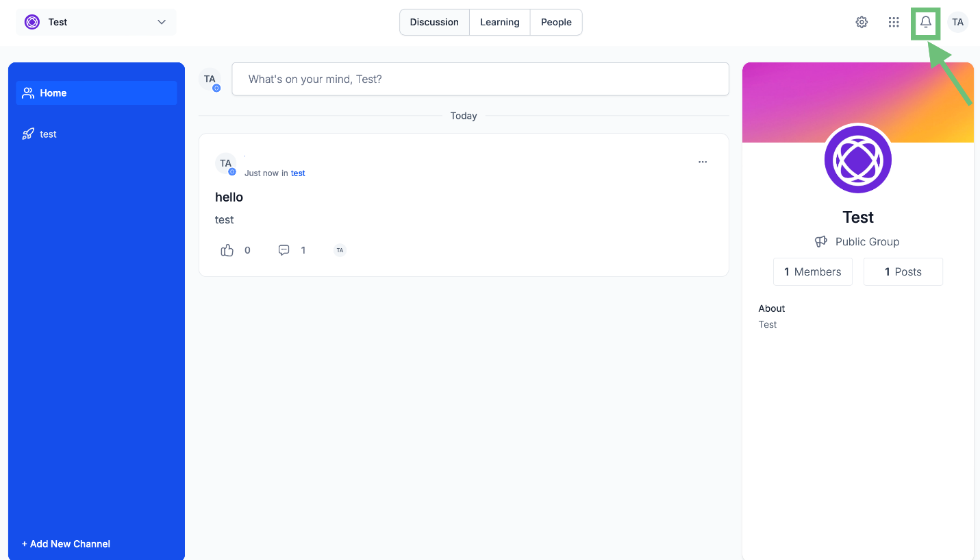
Task: View the 1 Posts count
Action: 903,272
